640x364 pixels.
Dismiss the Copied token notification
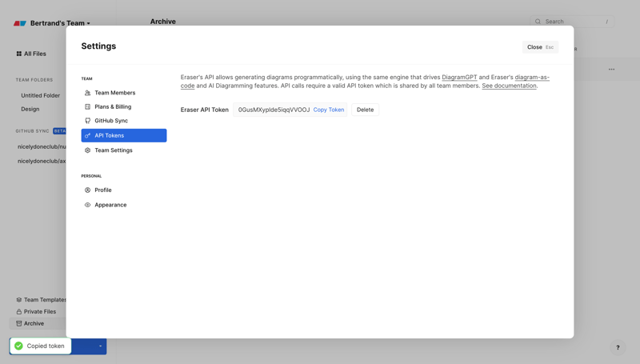(x=41, y=346)
